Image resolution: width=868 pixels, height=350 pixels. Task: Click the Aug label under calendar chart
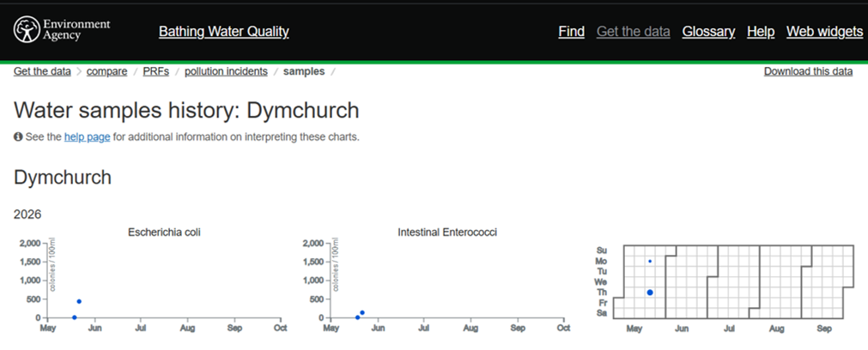pos(777,329)
